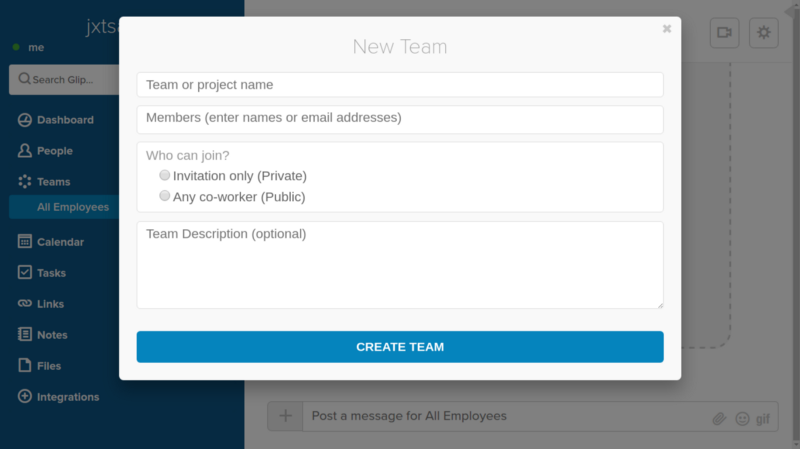Select Any co-worker (Public) radio button
Image resolution: width=800 pixels, height=449 pixels.
(x=165, y=196)
